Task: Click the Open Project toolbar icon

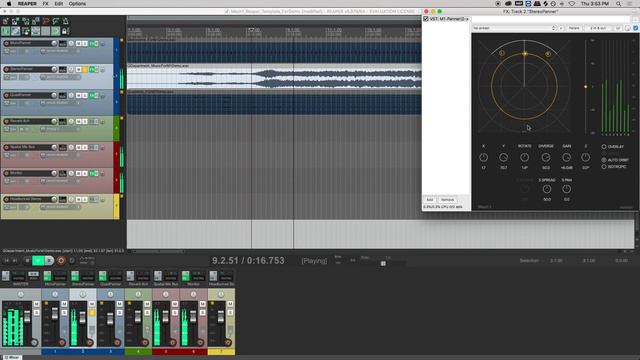Action: click(16, 21)
